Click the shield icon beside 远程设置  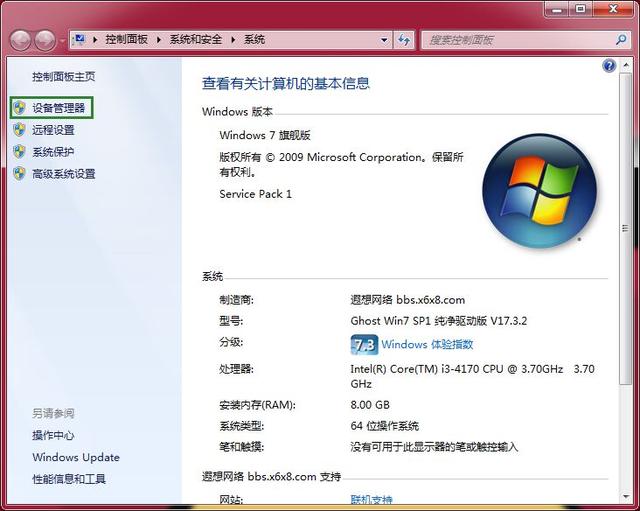pyautogui.click(x=19, y=130)
